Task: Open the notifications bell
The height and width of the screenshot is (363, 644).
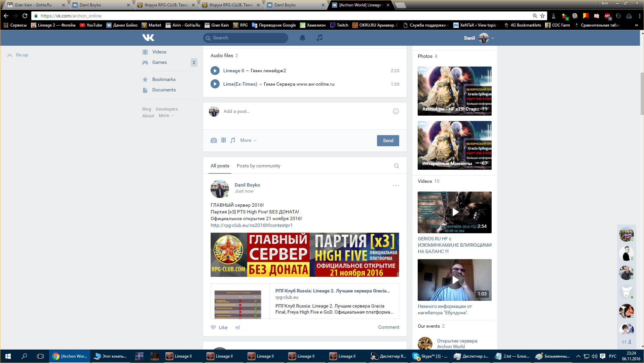Action: (x=302, y=38)
